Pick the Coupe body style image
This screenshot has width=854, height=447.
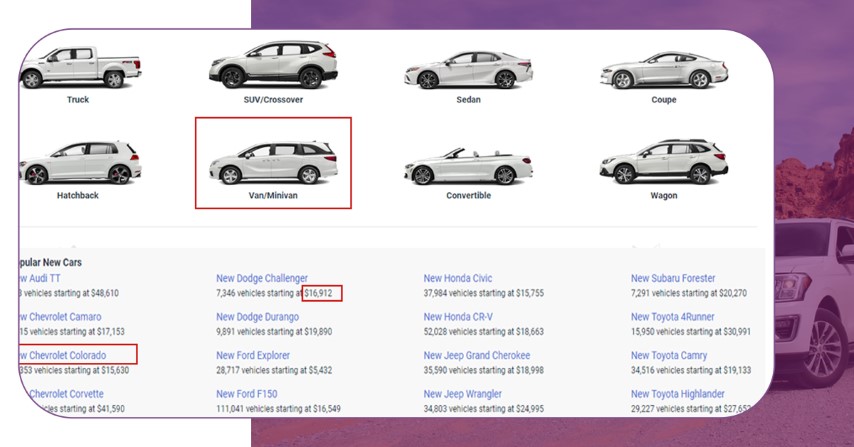click(x=664, y=70)
